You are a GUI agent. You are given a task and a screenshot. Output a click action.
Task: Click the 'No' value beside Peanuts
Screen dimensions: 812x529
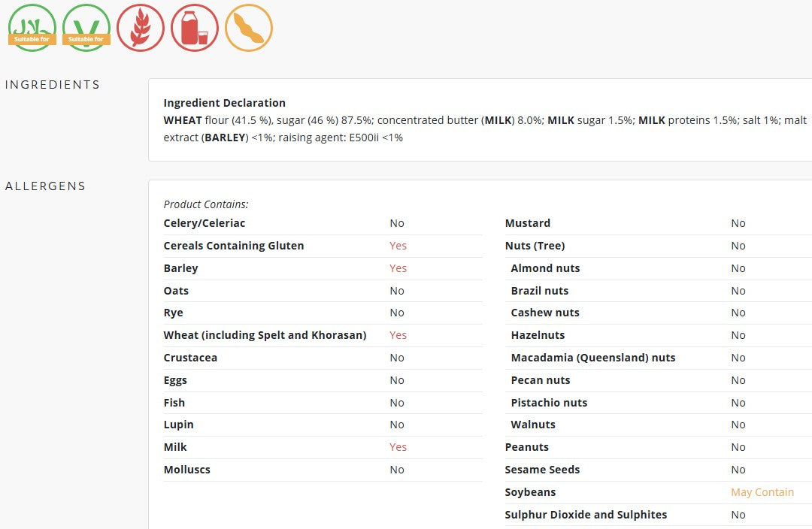(x=738, y=447)
